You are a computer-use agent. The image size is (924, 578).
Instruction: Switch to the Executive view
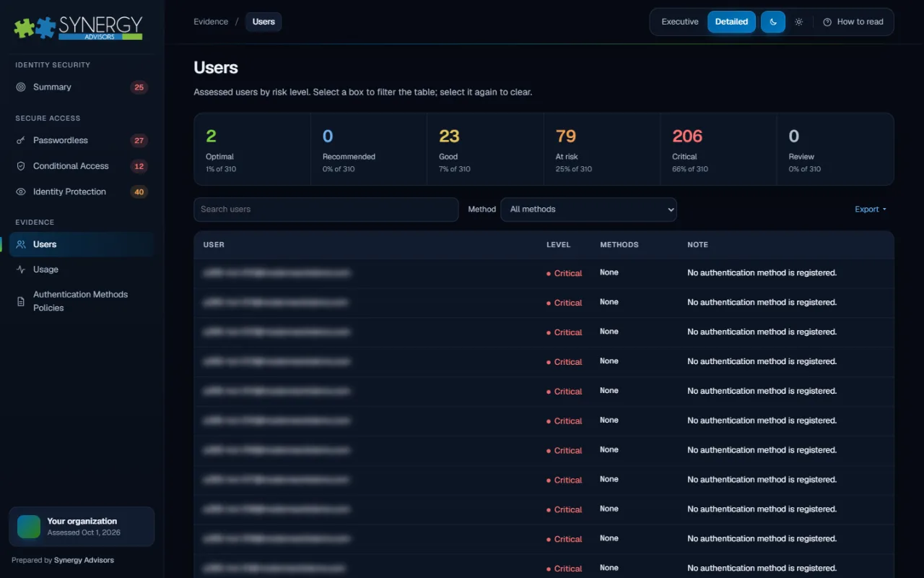point(680,22)
